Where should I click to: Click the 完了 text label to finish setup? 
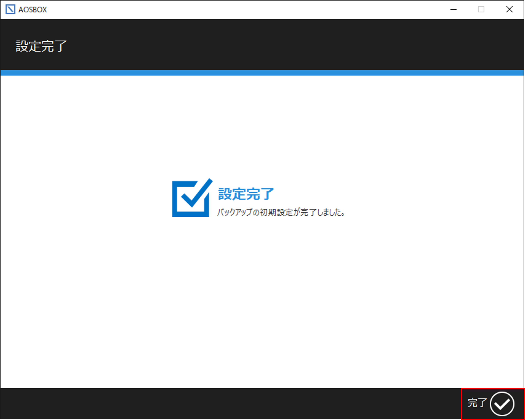coord(477,403)
